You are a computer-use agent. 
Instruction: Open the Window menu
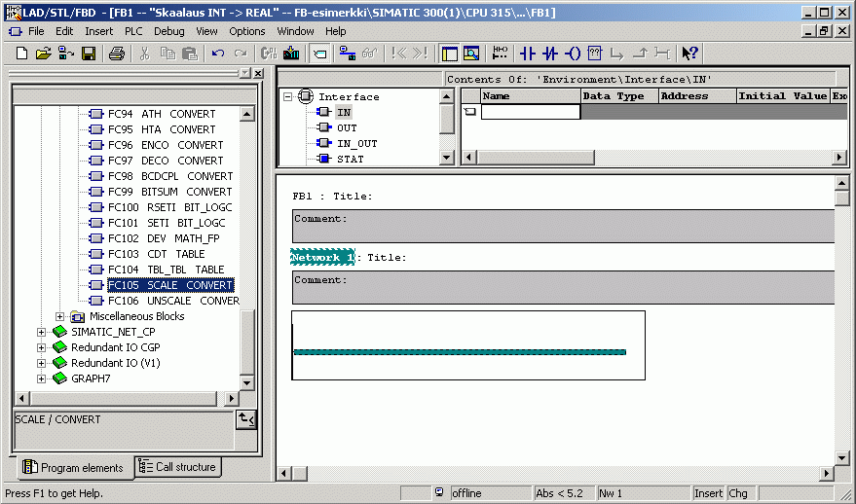[x=295, y=31]
